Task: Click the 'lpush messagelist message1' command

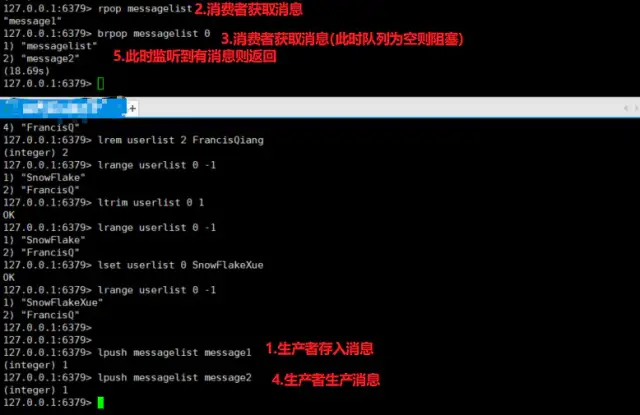Action: [174, 352]
